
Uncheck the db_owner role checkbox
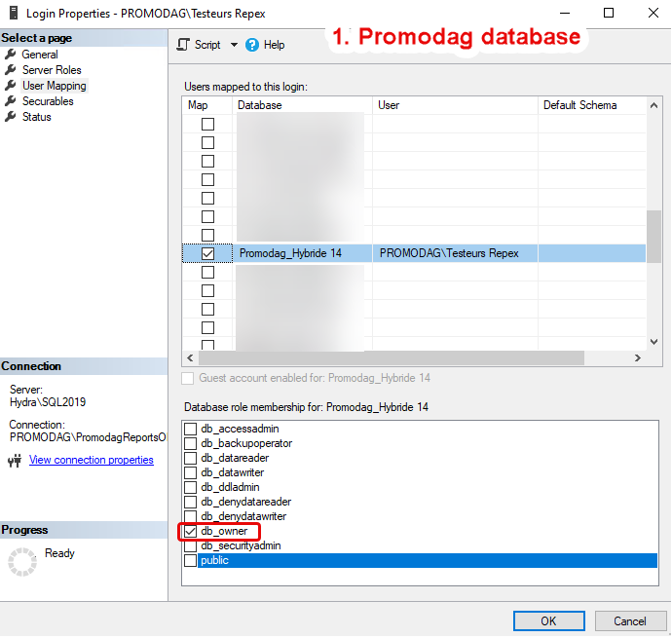tap(190, 531)
